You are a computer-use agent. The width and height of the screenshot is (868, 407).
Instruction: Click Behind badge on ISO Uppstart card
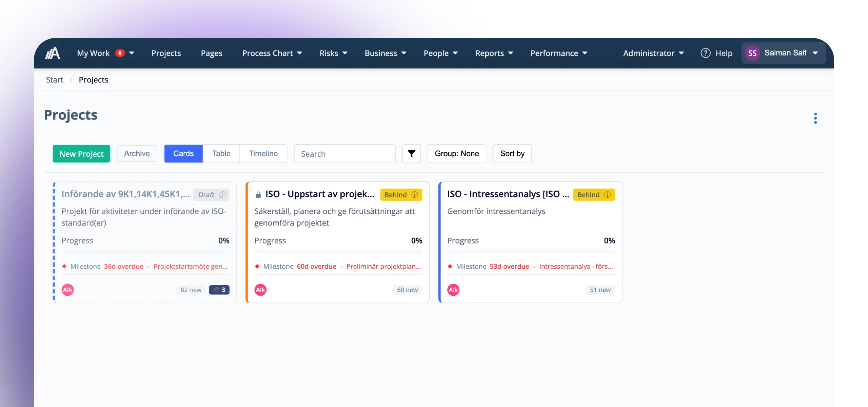coord(401,195)
